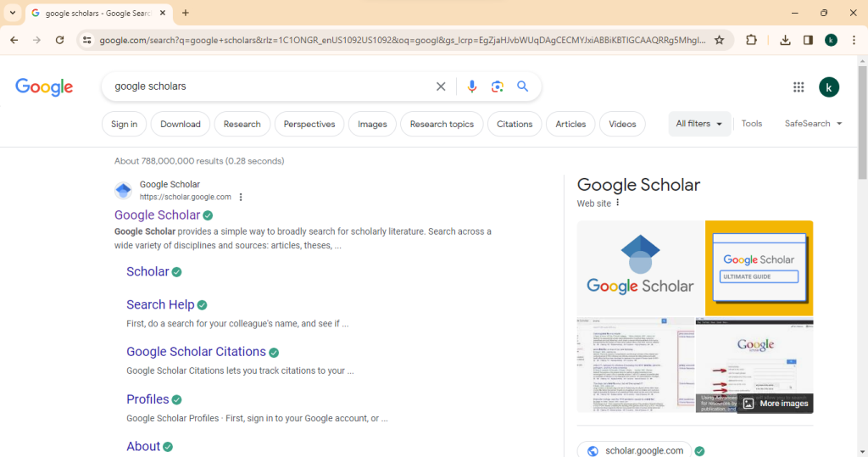Select the Sign in filter chip
868x457 pixels.
(124, 124)
